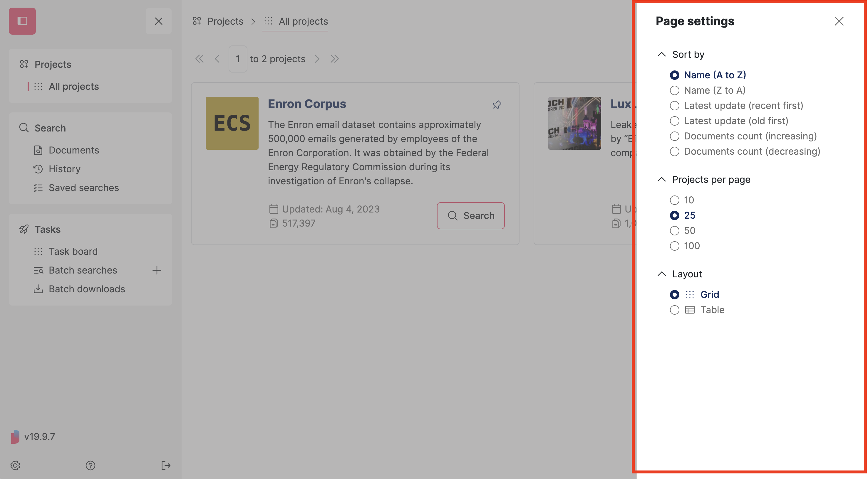
Task: Open Batch downloads in the sidebar
Action: pos(87,289)
